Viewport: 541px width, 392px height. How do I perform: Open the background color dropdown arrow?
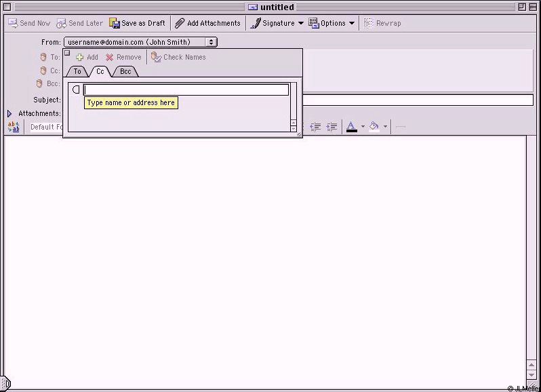[385, 127]
